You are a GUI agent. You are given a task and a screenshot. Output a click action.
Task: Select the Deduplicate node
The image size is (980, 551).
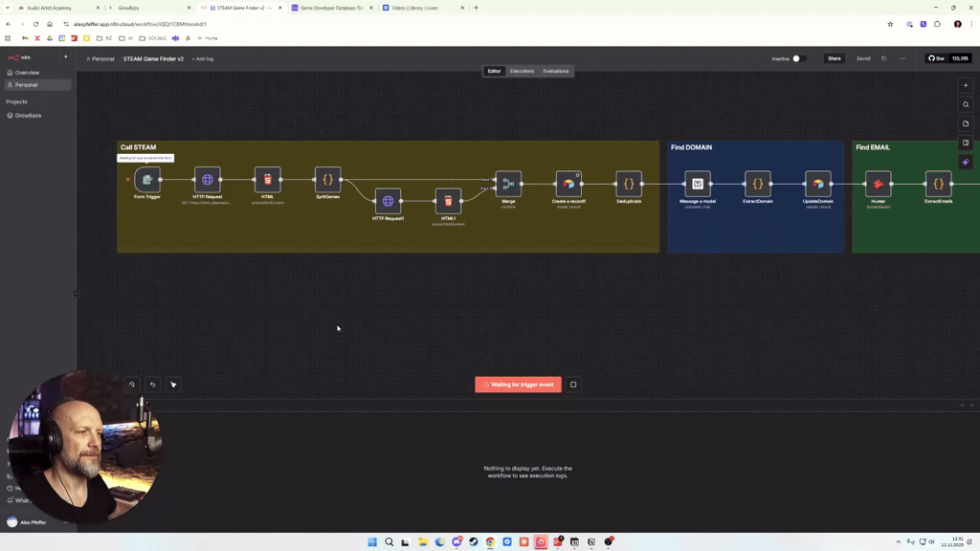[x=629, y=182]
